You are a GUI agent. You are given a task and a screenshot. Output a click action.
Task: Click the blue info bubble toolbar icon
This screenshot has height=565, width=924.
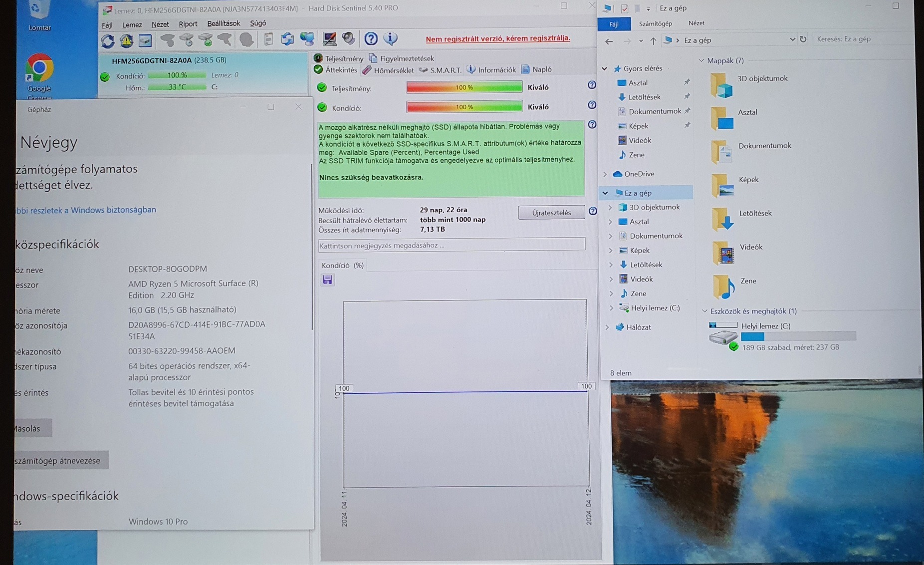pyautogui.click(x=390, y=38)
